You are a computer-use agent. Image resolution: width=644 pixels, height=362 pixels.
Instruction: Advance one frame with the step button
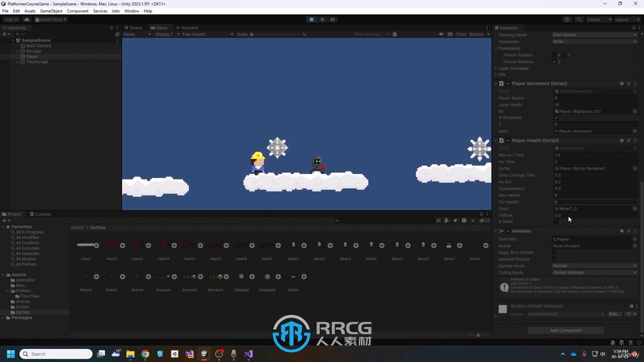pos(333,19)
